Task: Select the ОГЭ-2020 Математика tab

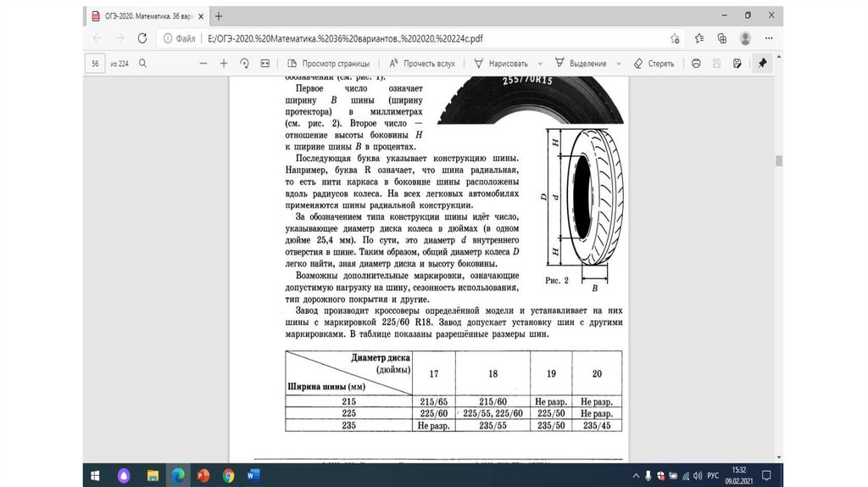Action: [147, 17]
